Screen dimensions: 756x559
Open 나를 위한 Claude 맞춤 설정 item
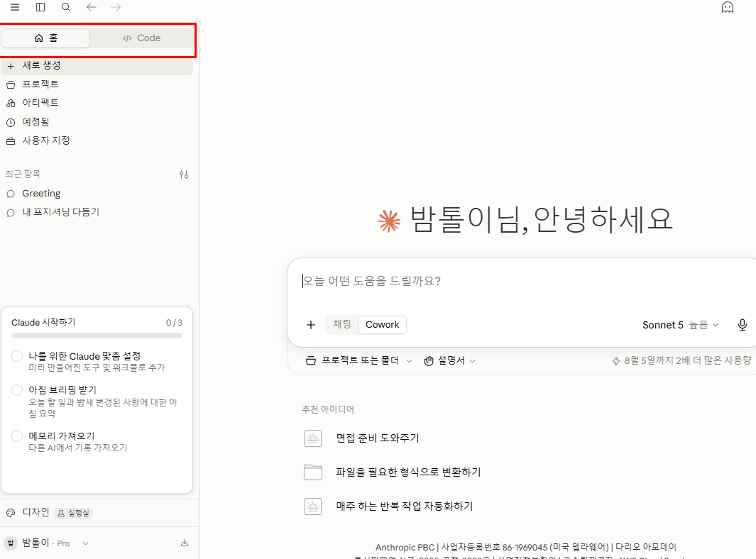(97, 361)
